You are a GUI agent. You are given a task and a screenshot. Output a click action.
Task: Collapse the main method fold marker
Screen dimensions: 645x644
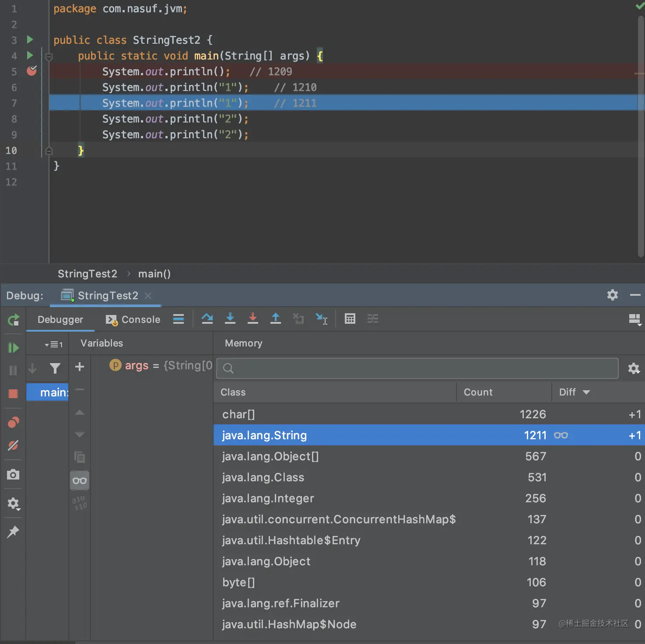[49, 56]
